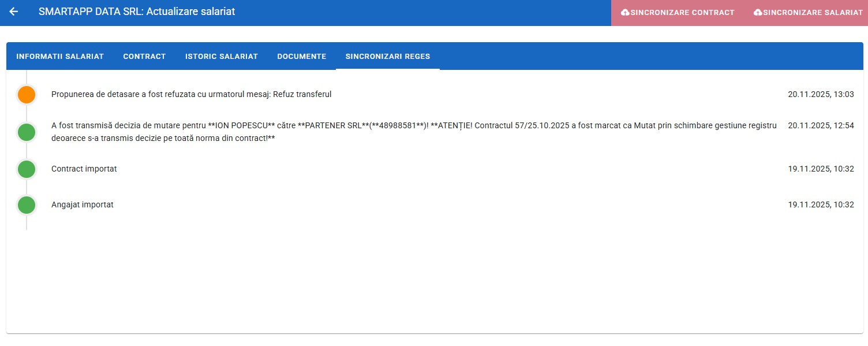Click cloud upload icon for Sincronizare Contract
The image size is (868, 346).
[x=625, y=12]
